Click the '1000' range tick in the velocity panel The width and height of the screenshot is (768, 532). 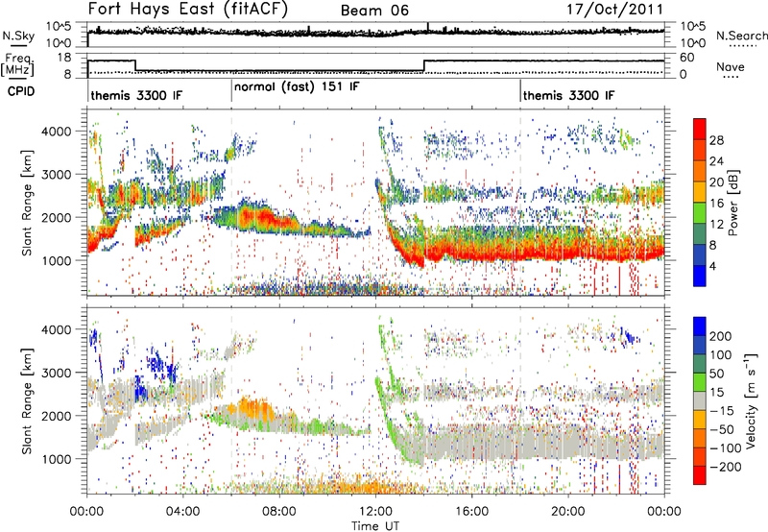coord(57,459)
